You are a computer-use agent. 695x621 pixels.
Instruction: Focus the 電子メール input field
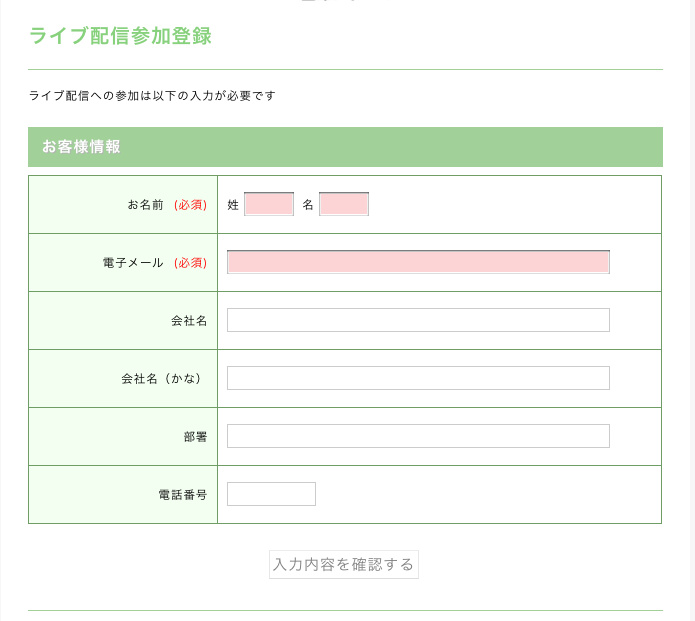tap(418, 262)
